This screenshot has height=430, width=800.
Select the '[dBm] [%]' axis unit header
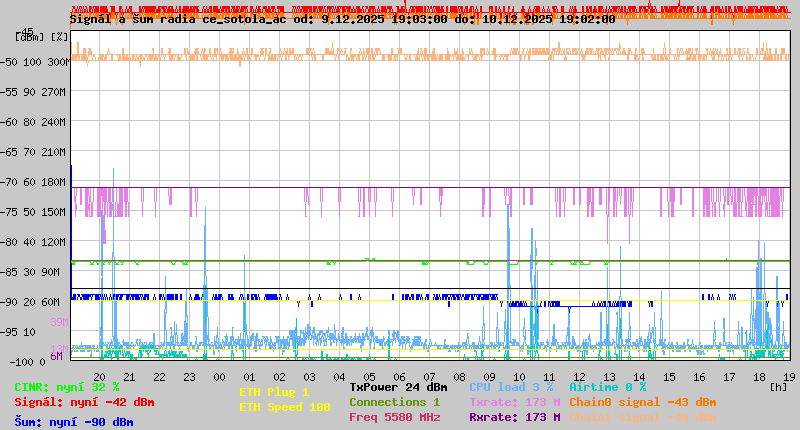click(42, 37)
